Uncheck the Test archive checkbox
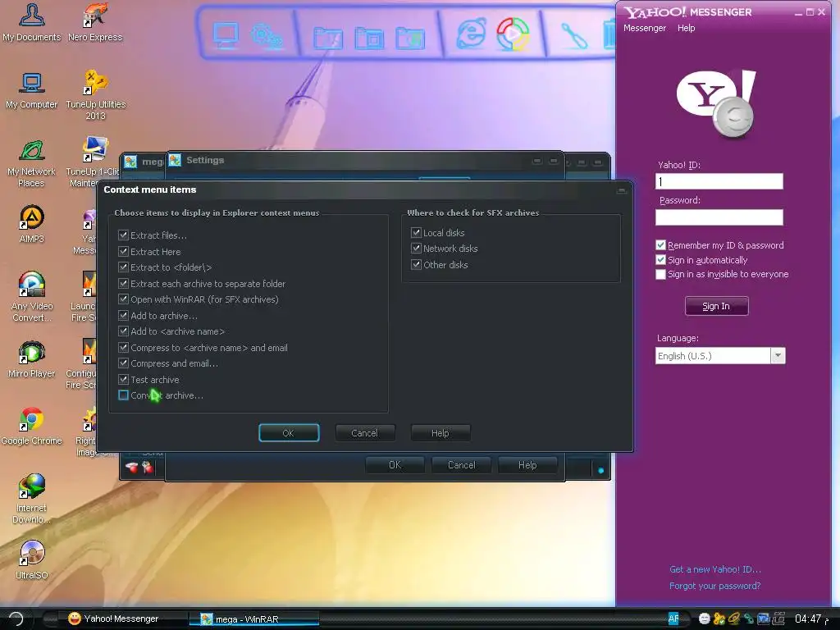The width and height of the screenshot is (840, 630). click(x=123, y=379)
